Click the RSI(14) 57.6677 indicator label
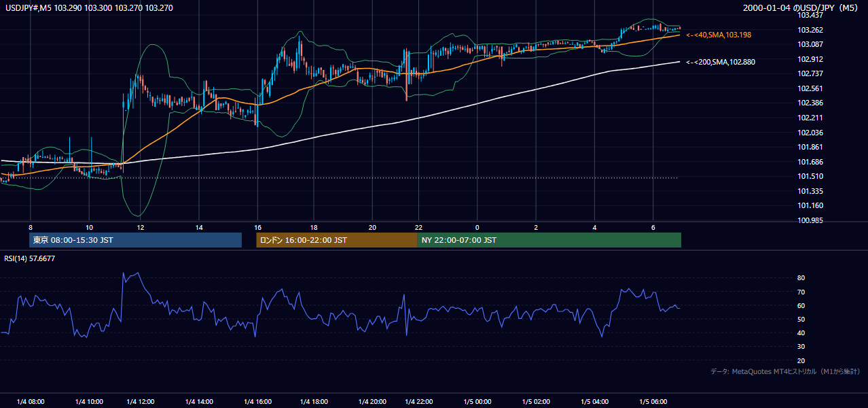 [30, 258]
